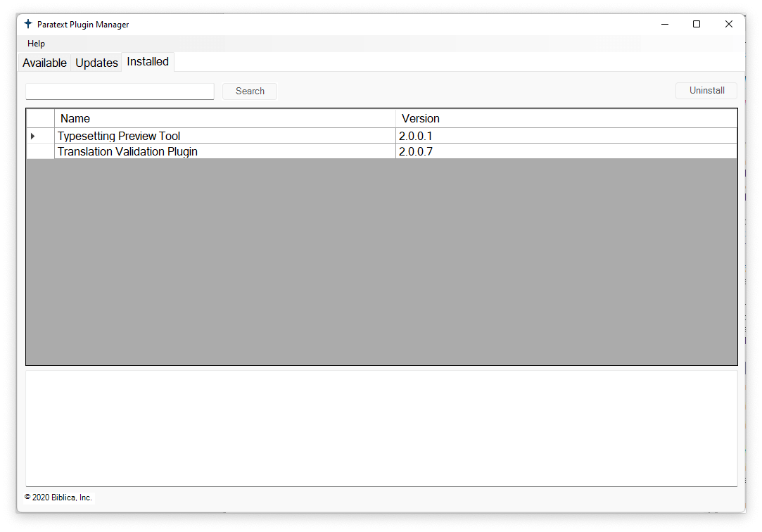Image resolution: width=762 pixels, height=532 pixels.
Task: Close the Paratext Plugin Manager window
Action: click(728, 24)
